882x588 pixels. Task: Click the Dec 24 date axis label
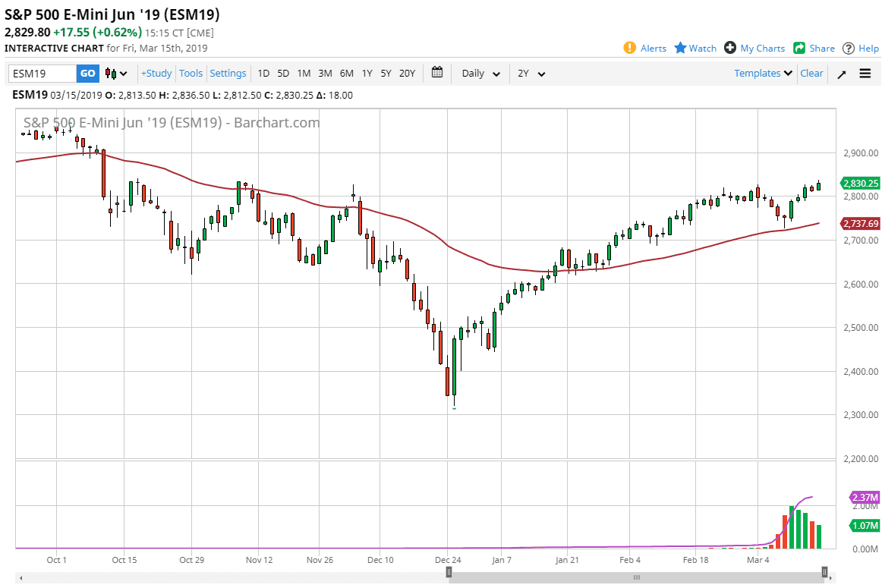point(448,560)
